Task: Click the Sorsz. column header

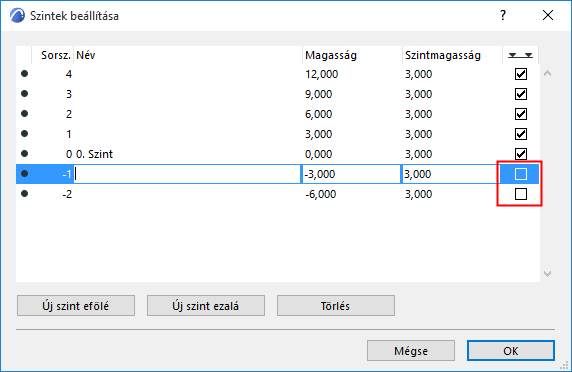Action: click(56, 55)
